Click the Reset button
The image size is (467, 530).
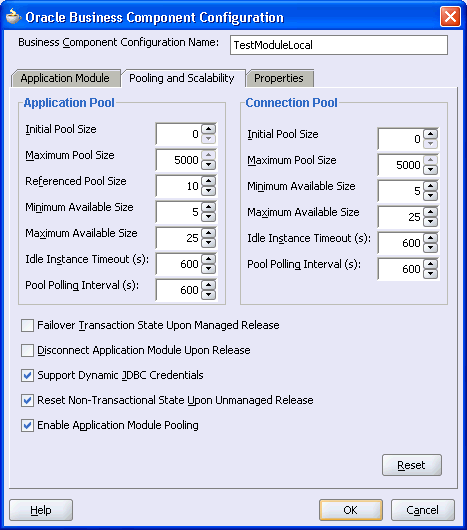click(412, 465)
